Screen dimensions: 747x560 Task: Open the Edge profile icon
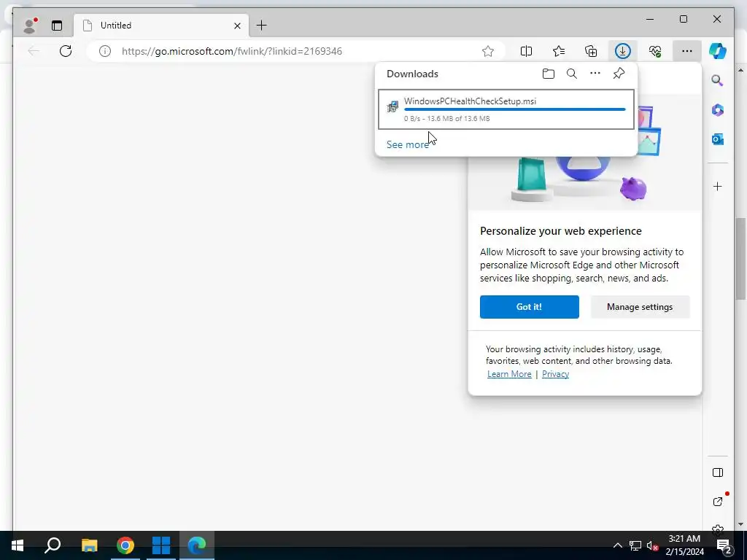[x=30, y=26]
